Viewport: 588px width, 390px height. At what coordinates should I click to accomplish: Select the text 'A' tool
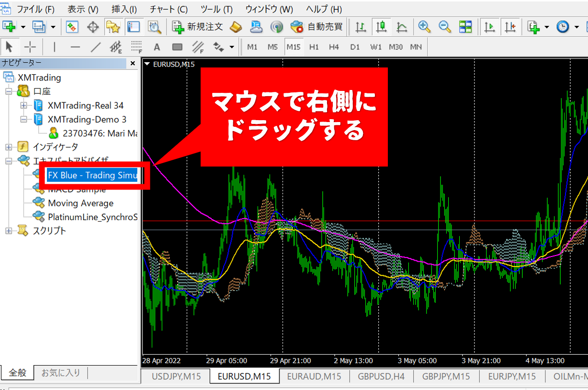click(157, 47)
